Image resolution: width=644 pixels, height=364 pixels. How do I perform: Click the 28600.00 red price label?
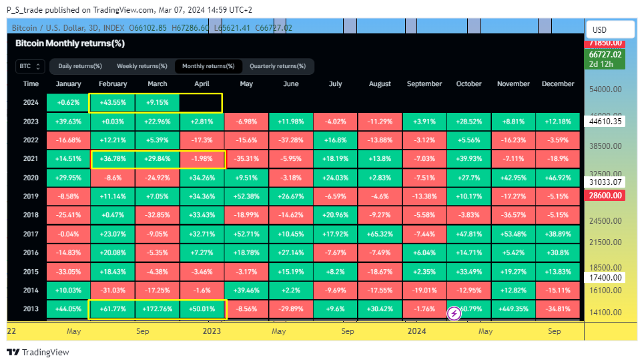tap(605, 196)
